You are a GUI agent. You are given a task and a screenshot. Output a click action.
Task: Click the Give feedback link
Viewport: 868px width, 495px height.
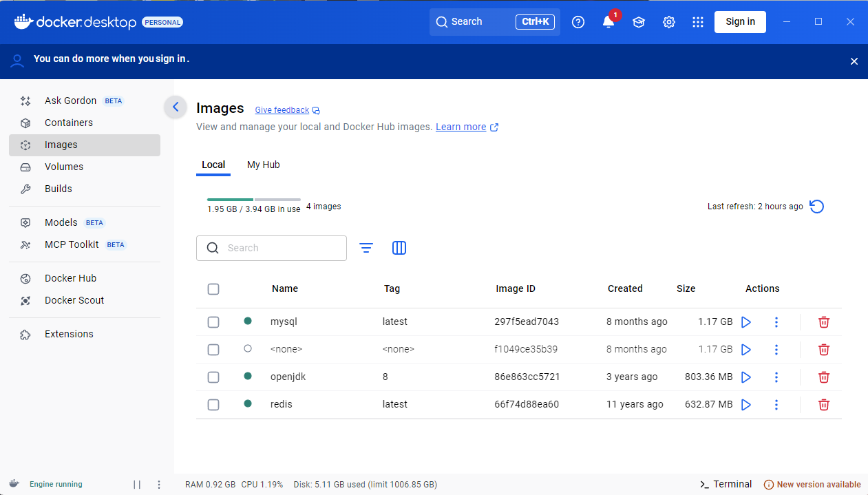click(287, 110)
